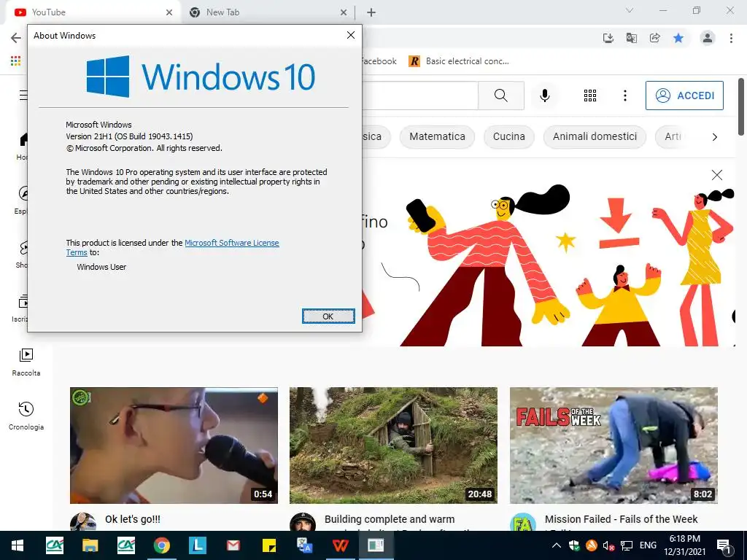Click the muted volume tray icon
The image size is (747, 560).
[x=608, y=545]
